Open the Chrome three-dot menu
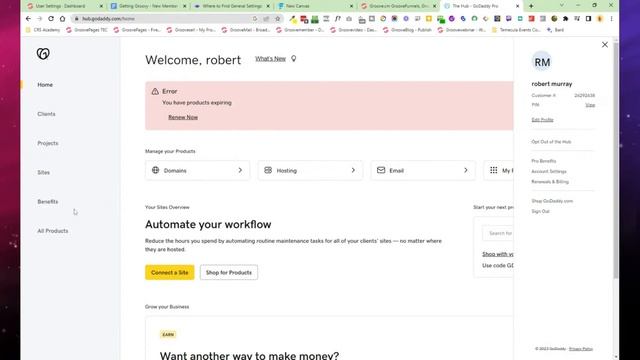This screenshot has width=640, height=360. (x=611, y=19)
